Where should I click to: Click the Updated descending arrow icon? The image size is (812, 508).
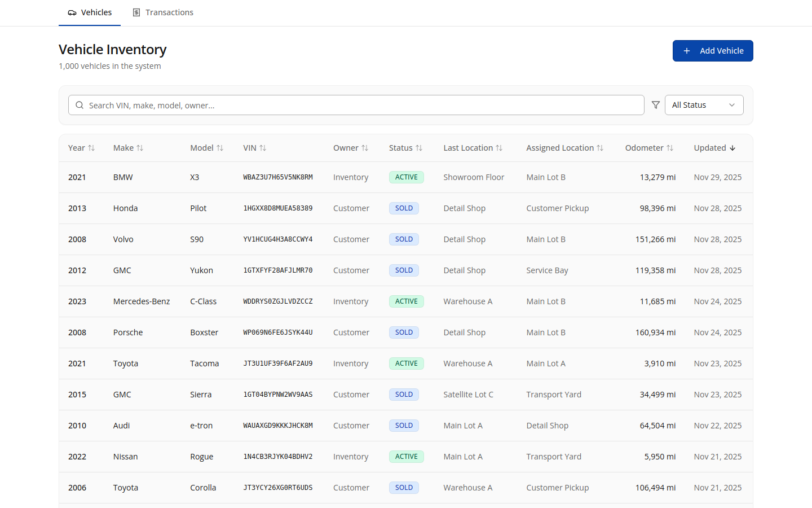coord(732,148)
